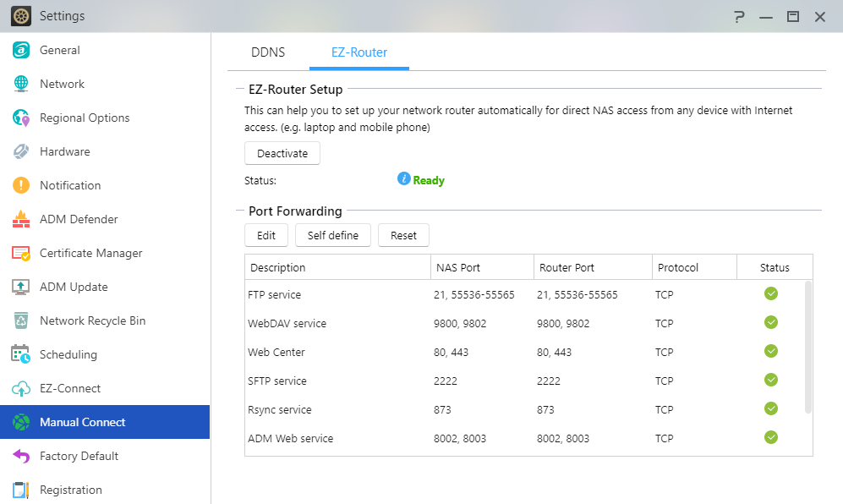
Task: Open General settings via its icon
Action: point(21,50)
